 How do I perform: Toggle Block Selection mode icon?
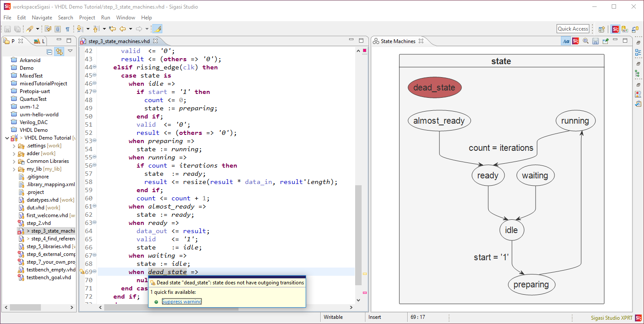pos(58,29)
